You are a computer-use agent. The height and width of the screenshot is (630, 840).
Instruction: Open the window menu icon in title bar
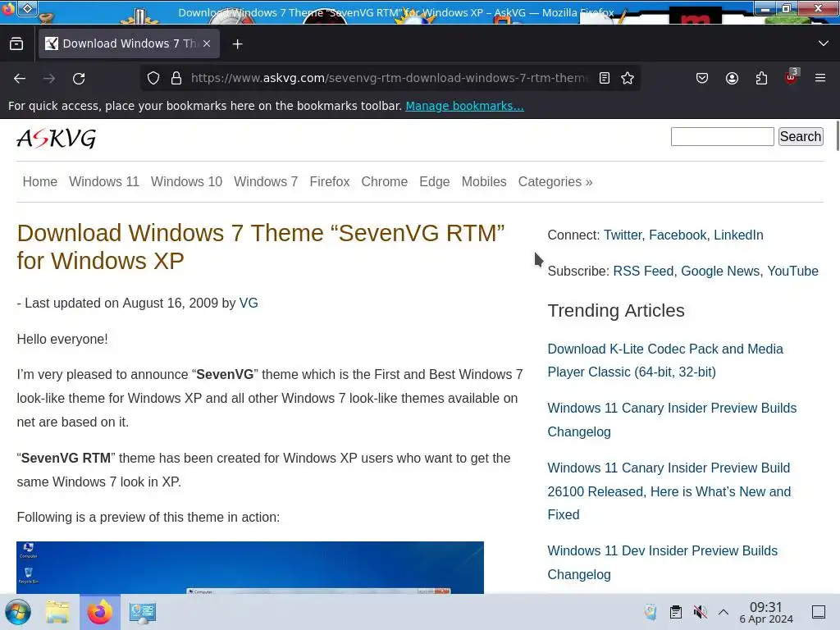pos(27,8)
